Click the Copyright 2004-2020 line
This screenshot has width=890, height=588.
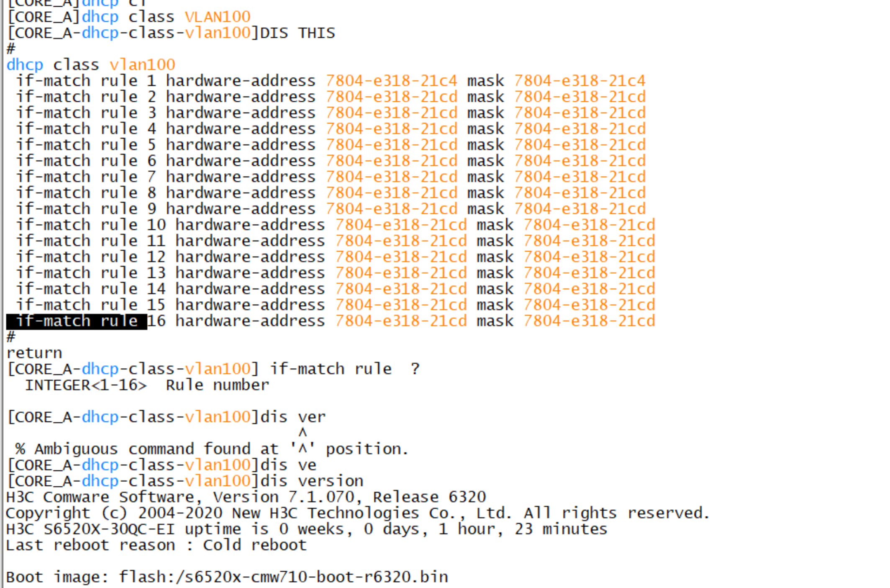[358, 514]
